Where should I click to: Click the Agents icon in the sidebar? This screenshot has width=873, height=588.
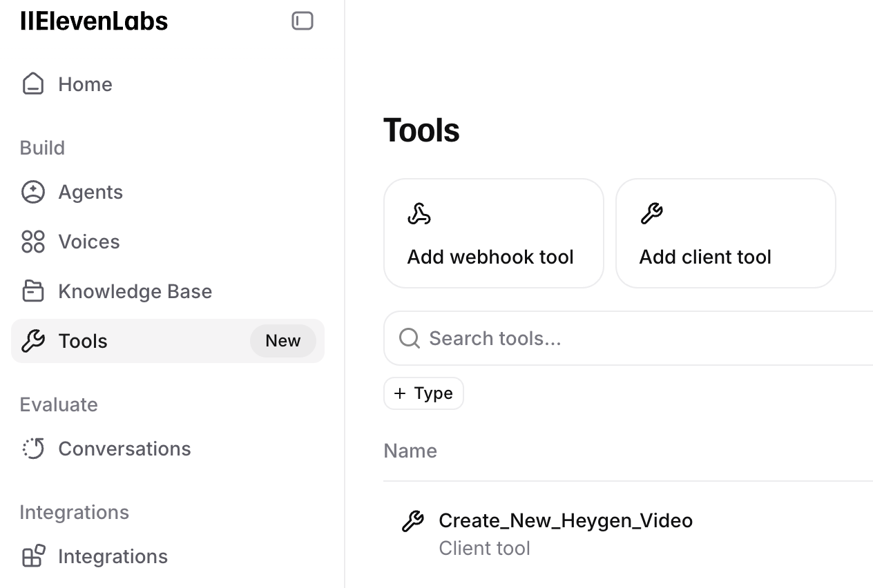[x=32, y=191]
